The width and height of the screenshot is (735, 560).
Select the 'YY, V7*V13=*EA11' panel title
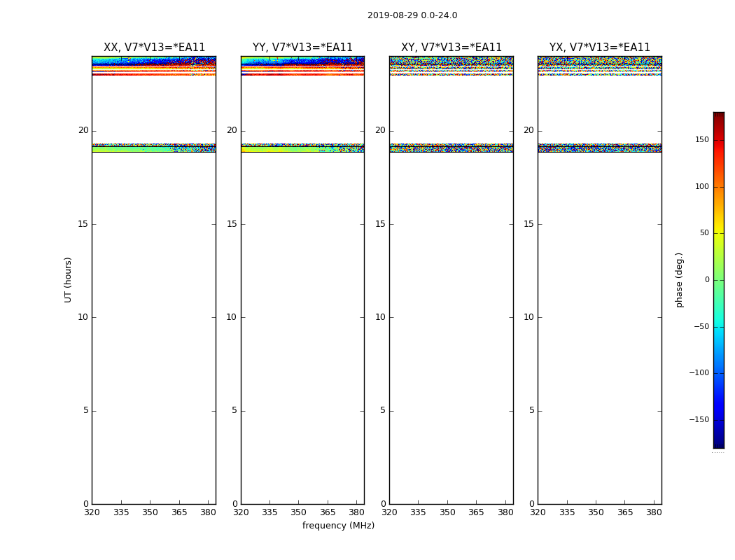click(303, 48)
